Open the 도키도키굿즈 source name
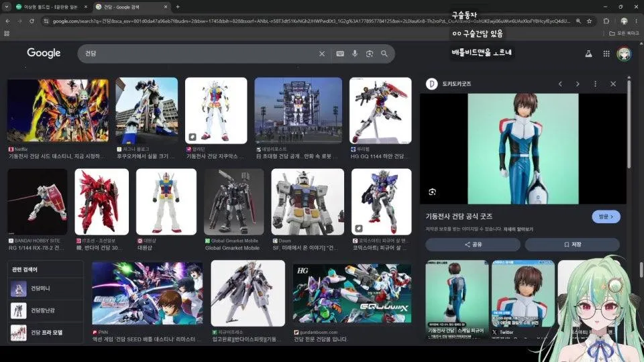The height and width of the screenshot is (362, 644). [456, 84]
